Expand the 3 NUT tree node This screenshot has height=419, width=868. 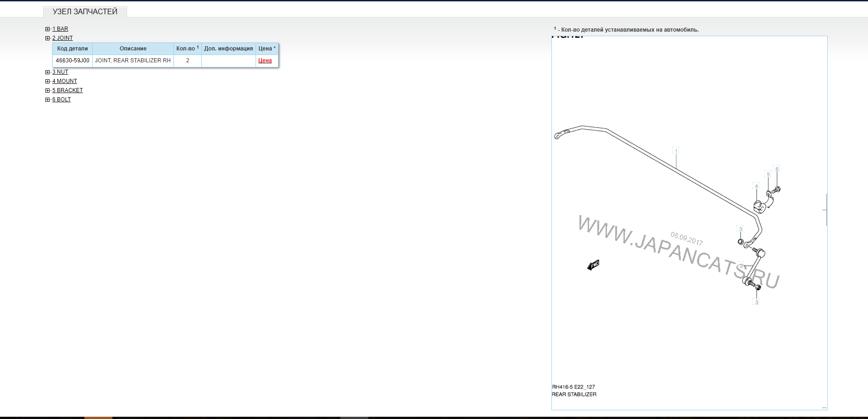(48, 72)
